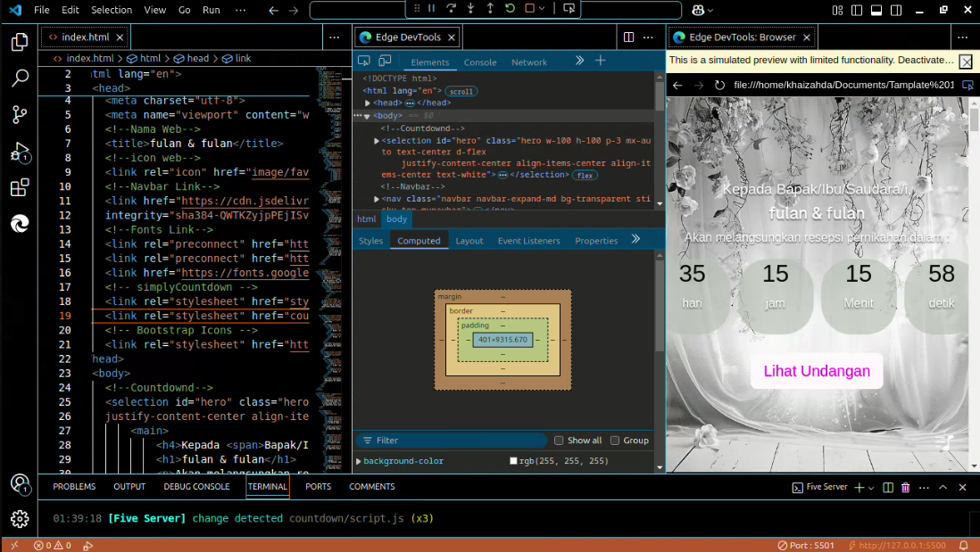Screen dimensions: 980x552
Task: Check the Group checkbox
Action: [x=615, y=441]
